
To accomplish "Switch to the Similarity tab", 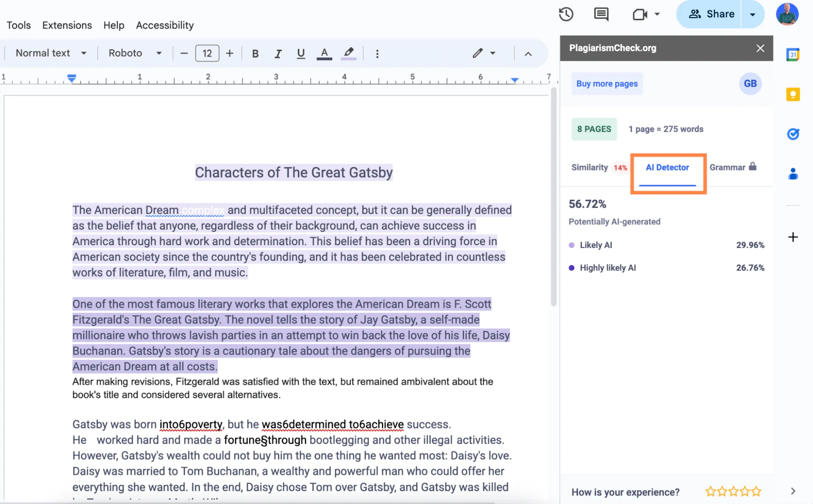I will (589, 167).
